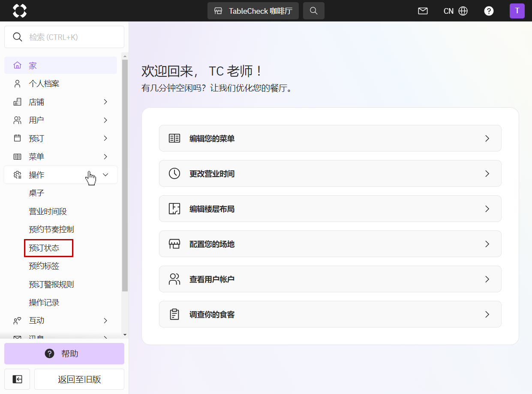Open the TableCheck 咖啡厅 venue selector
The height and width of the screenshot is (394, 532).
[253, 11]
